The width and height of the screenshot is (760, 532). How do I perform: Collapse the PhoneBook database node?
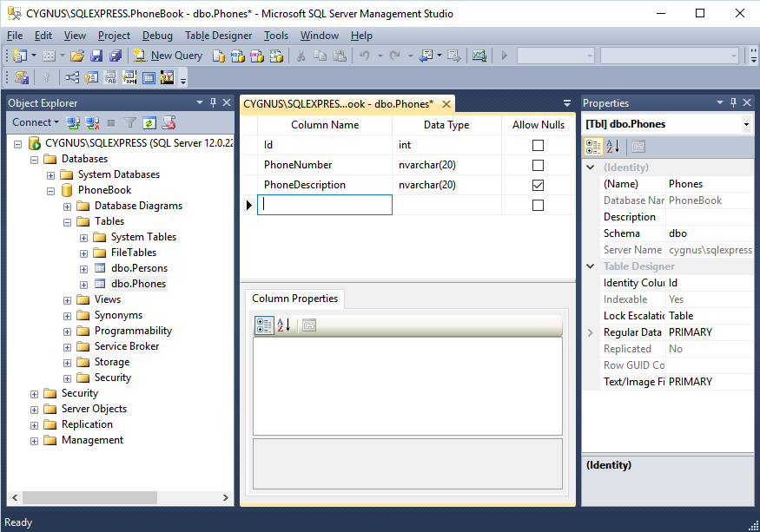click(51, 191)
